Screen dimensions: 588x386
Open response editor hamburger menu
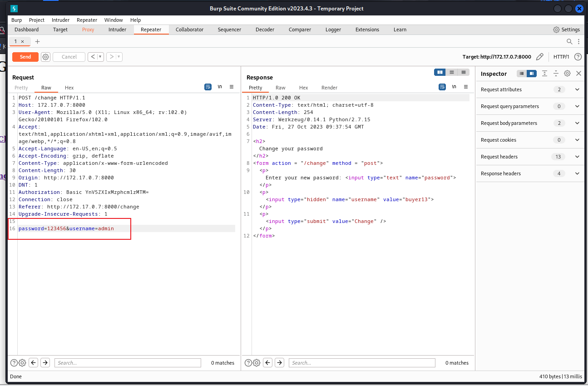click(466, 87)
